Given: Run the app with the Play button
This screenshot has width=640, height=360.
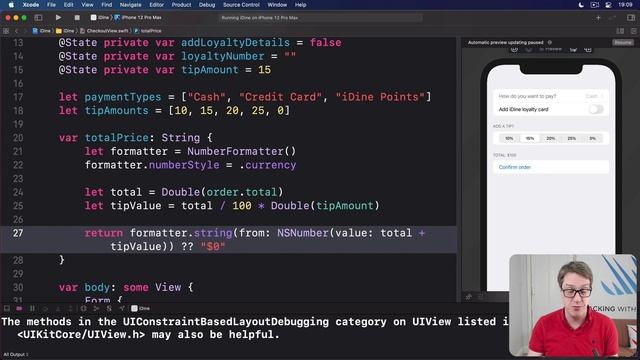Looking at the screenshot, I should click(58, 18).
